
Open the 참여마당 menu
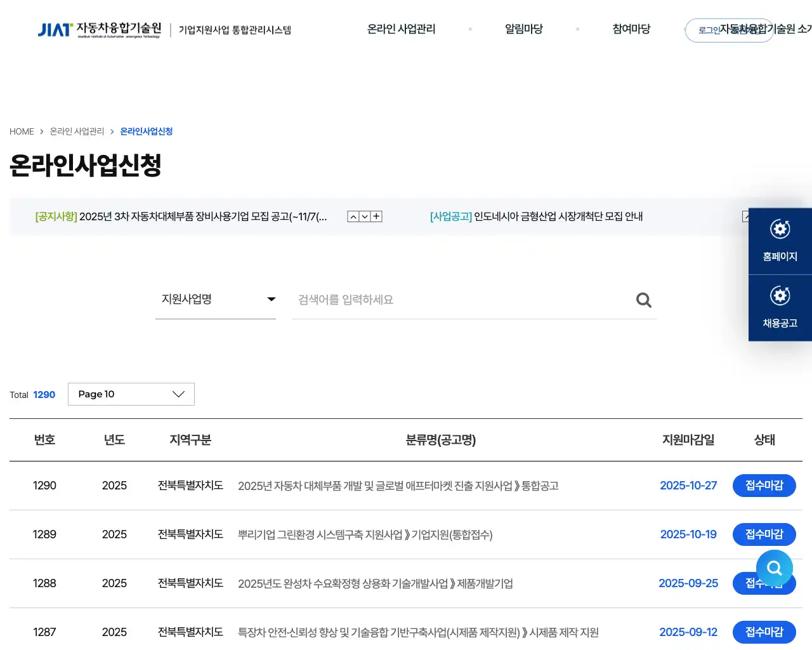631,29
